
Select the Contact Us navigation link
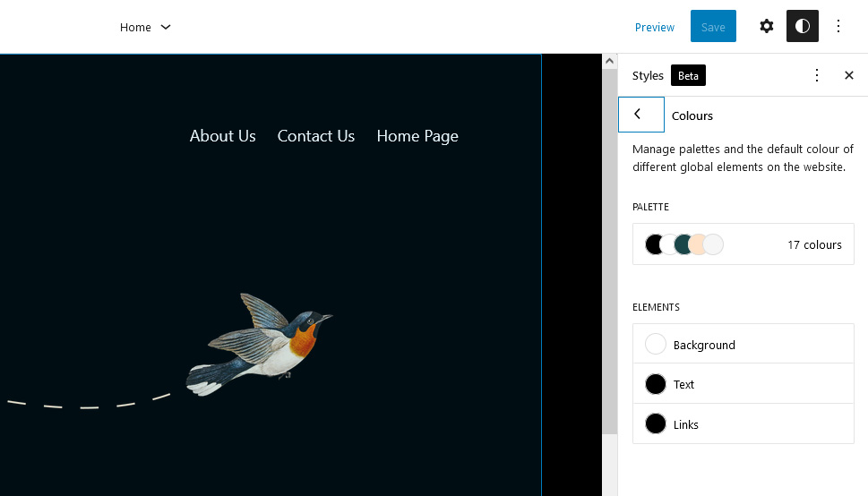[x=316, y=136]
